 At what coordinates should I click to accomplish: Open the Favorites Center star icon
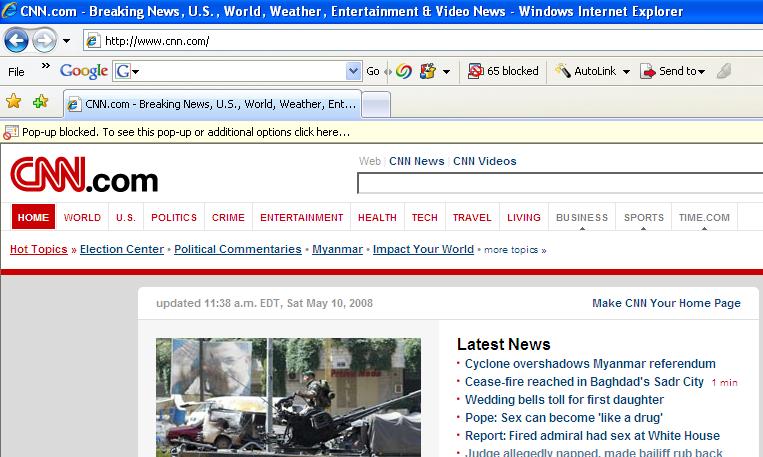coord(14,101)
